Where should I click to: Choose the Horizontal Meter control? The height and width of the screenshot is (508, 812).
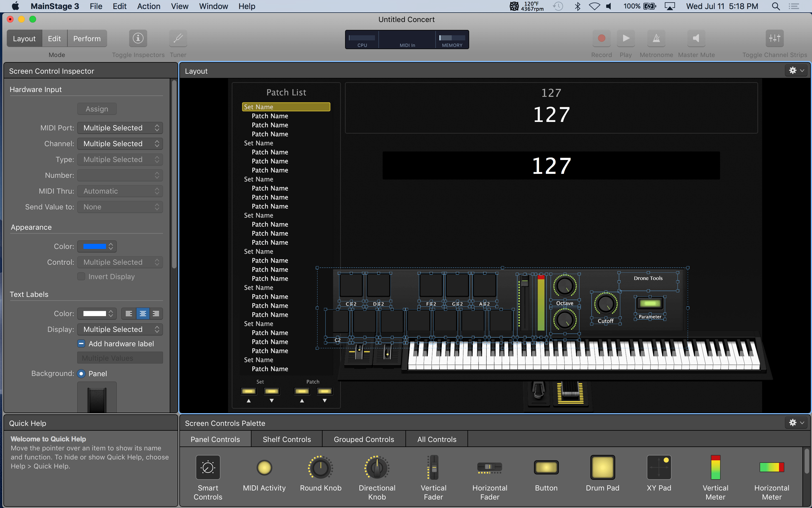(x=771, y=478)
